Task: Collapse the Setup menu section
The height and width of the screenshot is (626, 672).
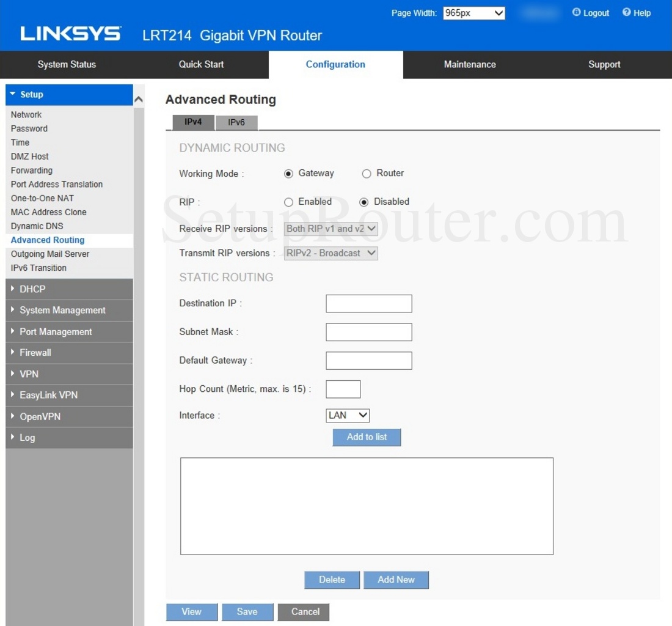Action: [x=70, y=95]
